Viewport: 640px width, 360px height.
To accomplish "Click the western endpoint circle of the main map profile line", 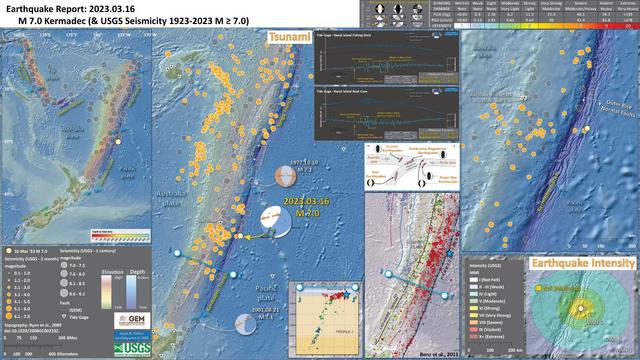I will [x=177, y=253].
